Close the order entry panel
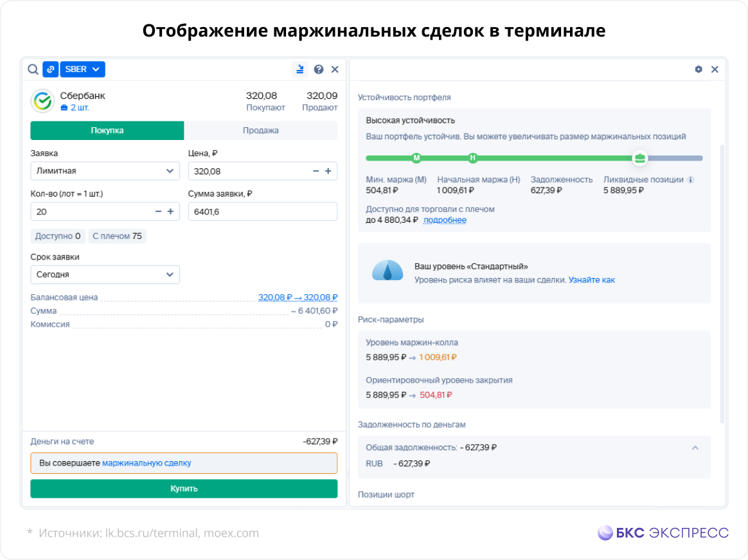The height and width of the screenshot is (560, 748). 335,69
